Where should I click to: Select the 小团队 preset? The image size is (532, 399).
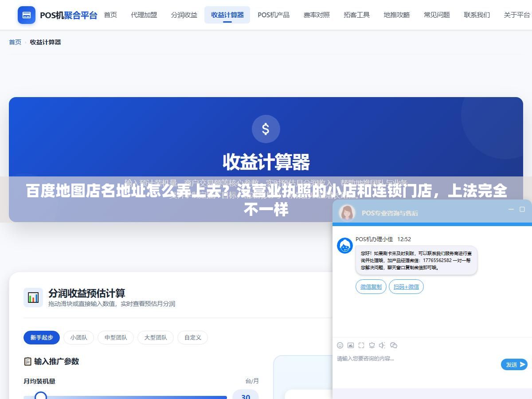tap(78, 337)
